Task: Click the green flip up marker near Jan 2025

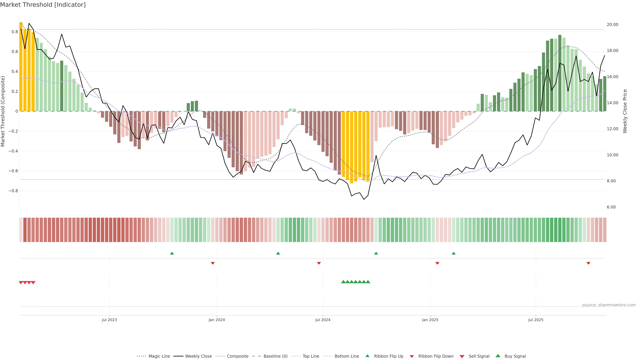Action: pos(454,253)
